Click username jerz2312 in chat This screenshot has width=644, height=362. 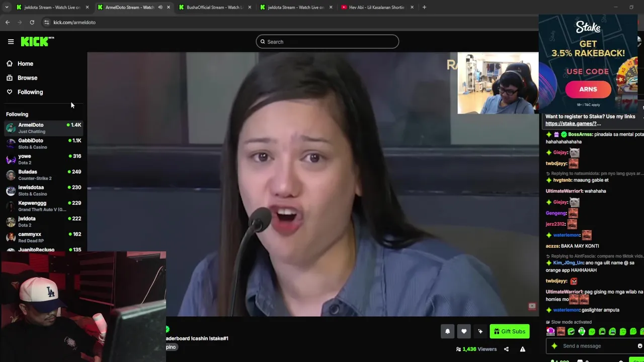(555, 224)
